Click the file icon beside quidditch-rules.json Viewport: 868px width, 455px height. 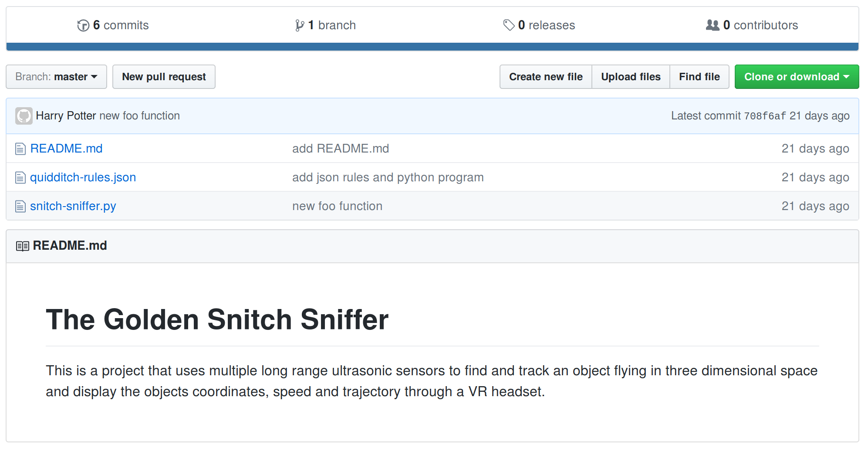20,177
